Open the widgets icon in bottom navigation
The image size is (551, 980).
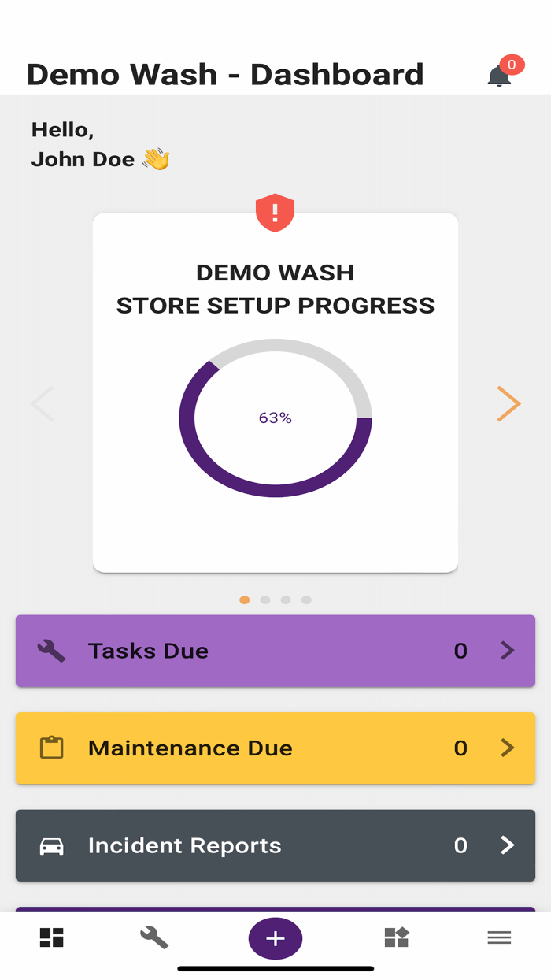397,937
